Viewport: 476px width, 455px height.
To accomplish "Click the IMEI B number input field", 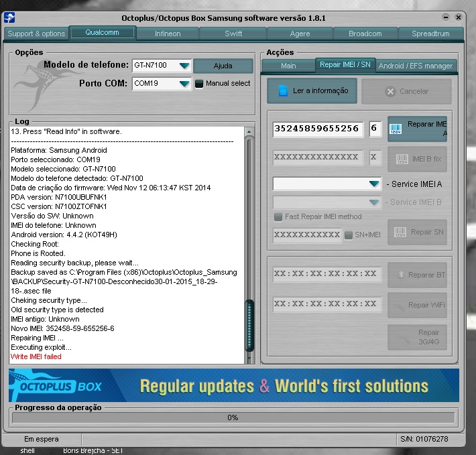I will click(x=318, y=157).
